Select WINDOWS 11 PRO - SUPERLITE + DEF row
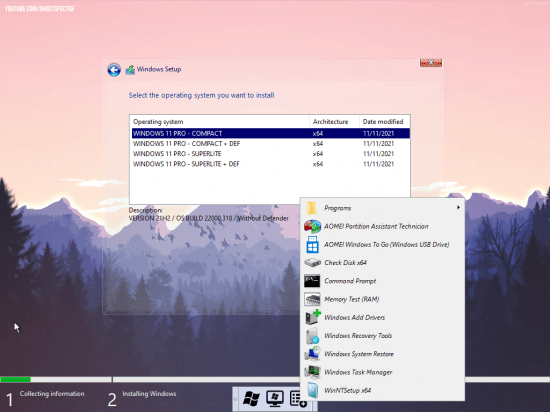Image resolution: width=550 pixels, height=412 pixels. pyautogui.click(x=270, y=164)
